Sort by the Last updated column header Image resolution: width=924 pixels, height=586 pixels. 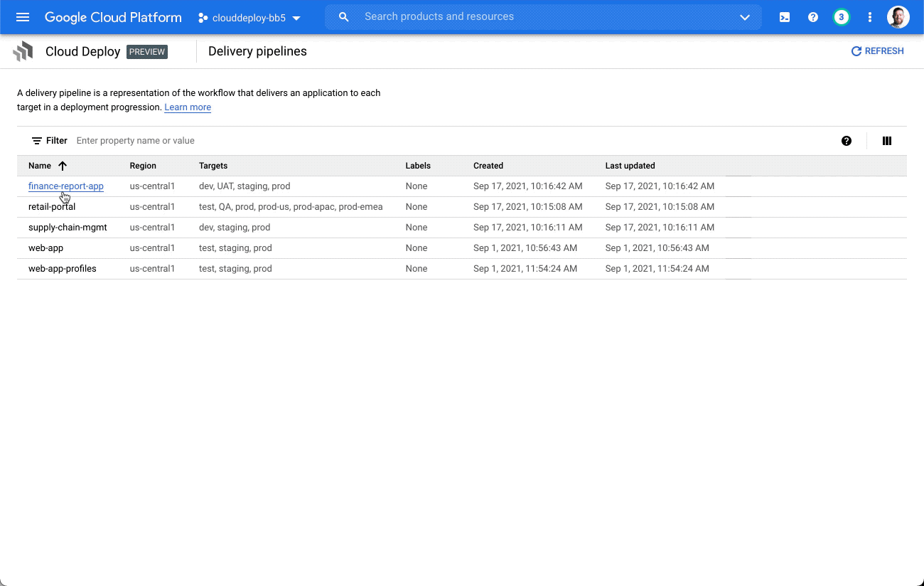coord(630,166)
